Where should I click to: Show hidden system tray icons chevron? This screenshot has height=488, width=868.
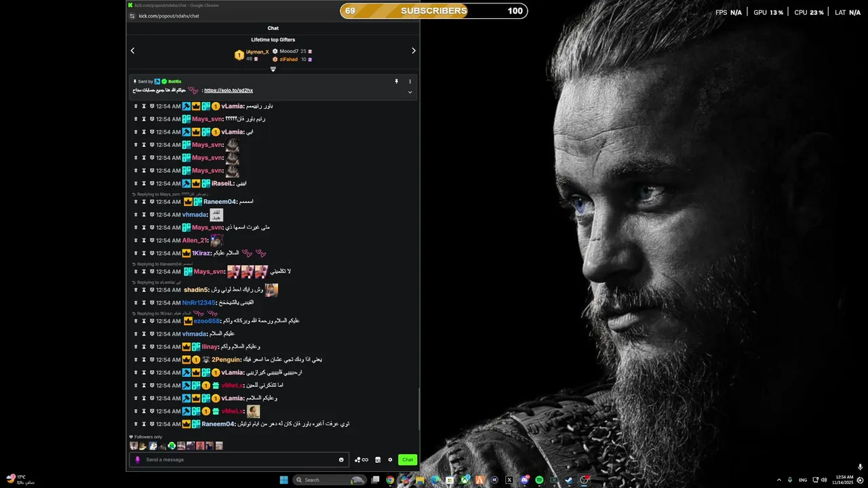point(779,480)
